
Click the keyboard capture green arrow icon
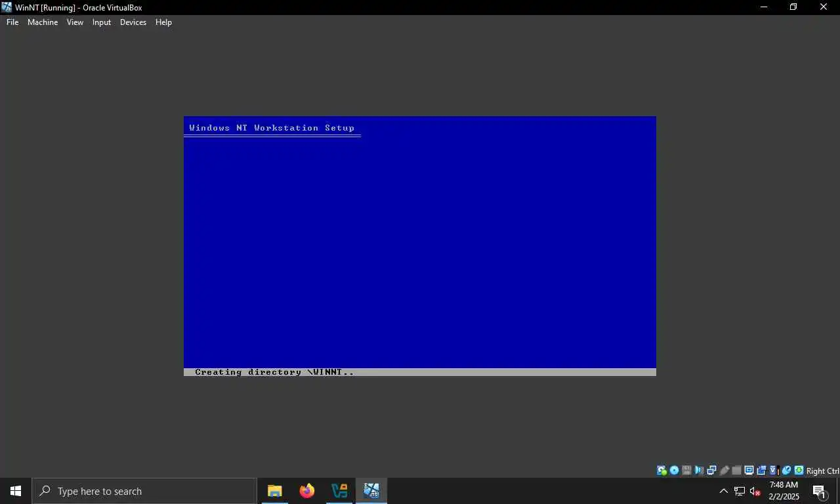click(799, 471)
